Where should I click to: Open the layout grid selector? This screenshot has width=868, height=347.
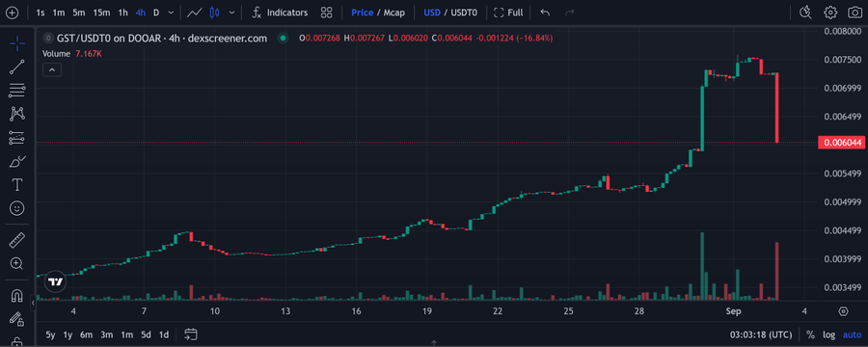tap(327, 13)
